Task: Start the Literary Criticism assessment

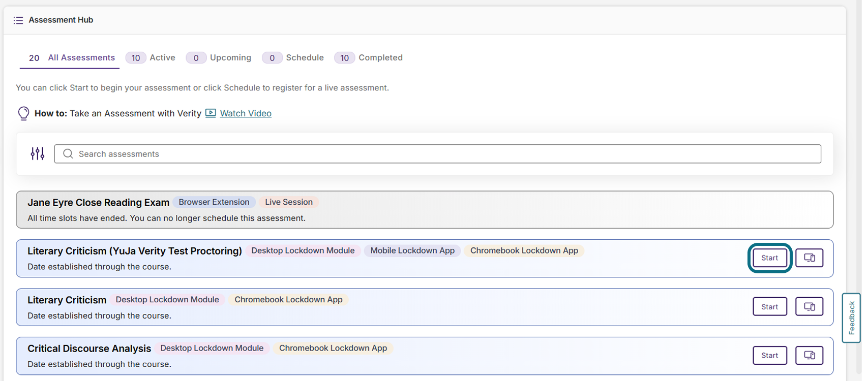Action: 770,306
